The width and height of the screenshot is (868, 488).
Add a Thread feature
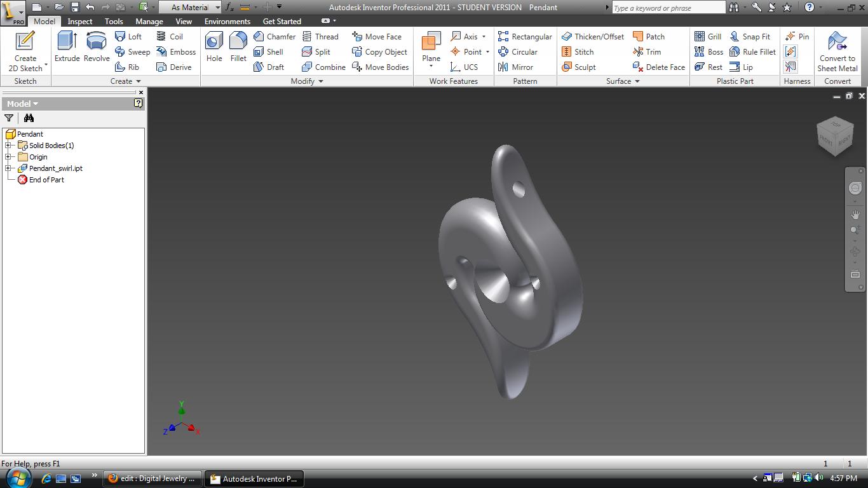click(x=320, y=37)
